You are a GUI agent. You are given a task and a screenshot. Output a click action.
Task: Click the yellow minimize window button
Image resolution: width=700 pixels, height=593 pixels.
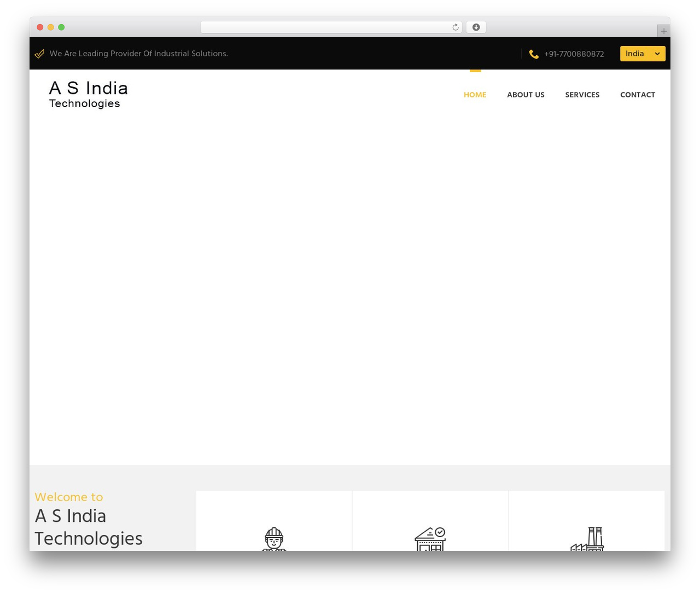click(x=51, y=27)
